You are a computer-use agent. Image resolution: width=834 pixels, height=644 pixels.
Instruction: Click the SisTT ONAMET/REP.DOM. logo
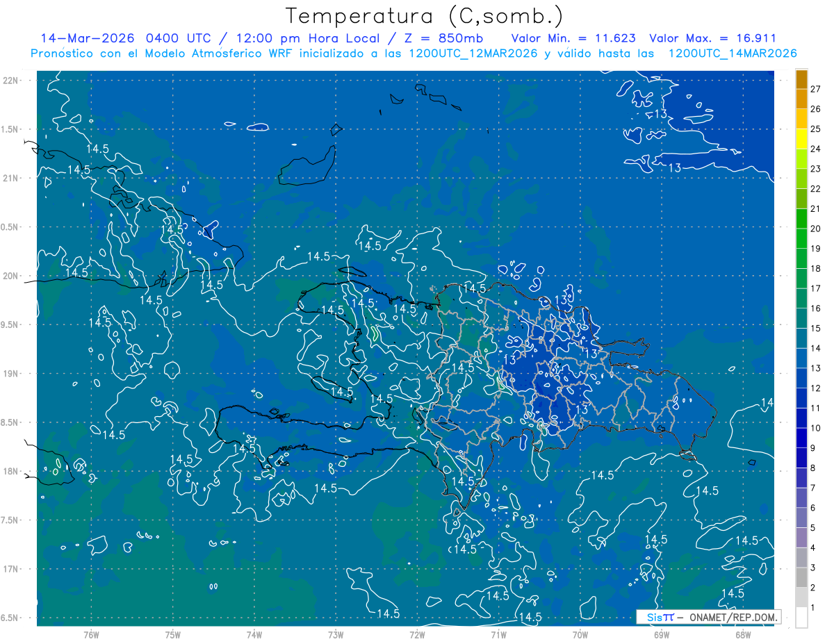708,617
